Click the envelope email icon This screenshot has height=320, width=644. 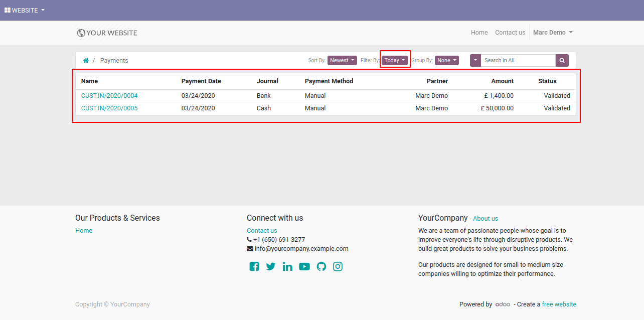pyautogui.click(x=250, y=249)
